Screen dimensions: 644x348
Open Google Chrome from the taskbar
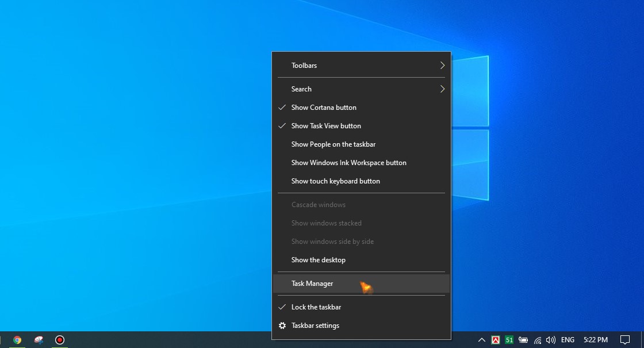point(17,340)
